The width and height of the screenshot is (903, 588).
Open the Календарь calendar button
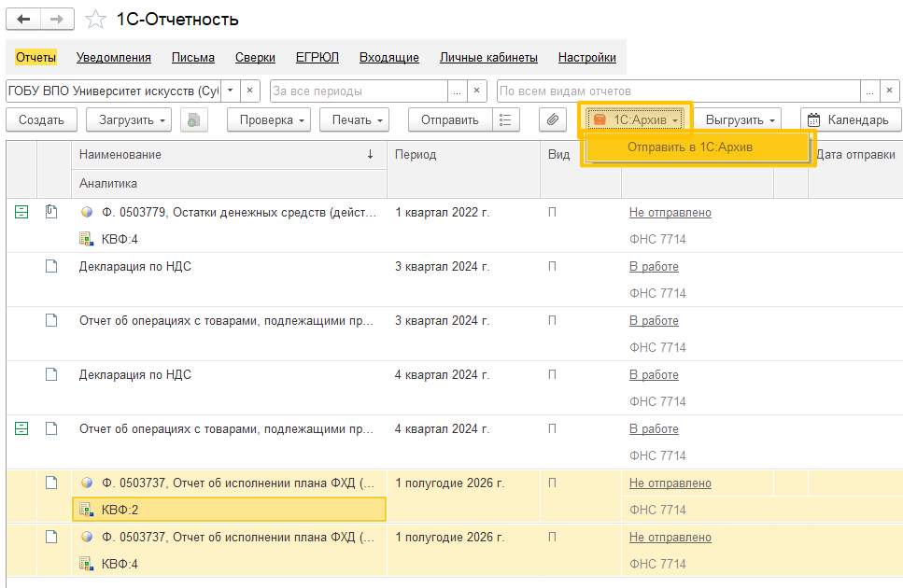coord(851,119)
